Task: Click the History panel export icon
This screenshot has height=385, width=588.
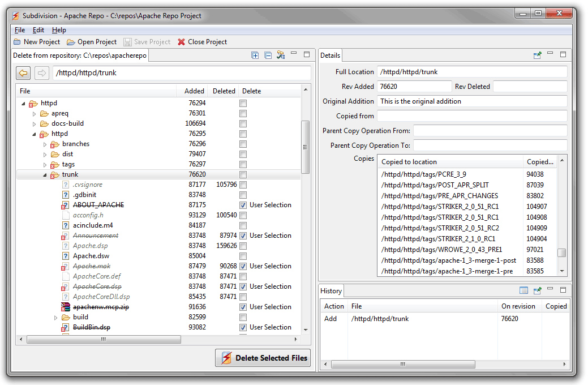Action: pyautogui.click(x=538, y=290)
